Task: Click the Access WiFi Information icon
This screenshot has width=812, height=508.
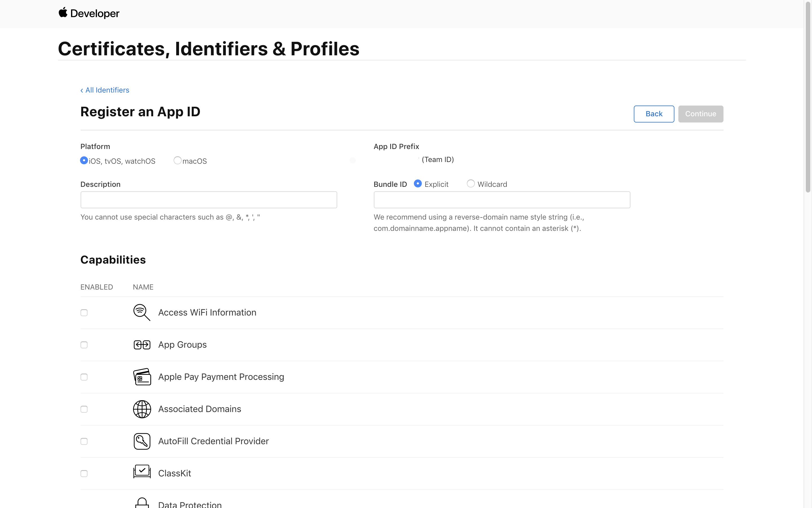Action: pyautogui.click(x=142, y=312)
